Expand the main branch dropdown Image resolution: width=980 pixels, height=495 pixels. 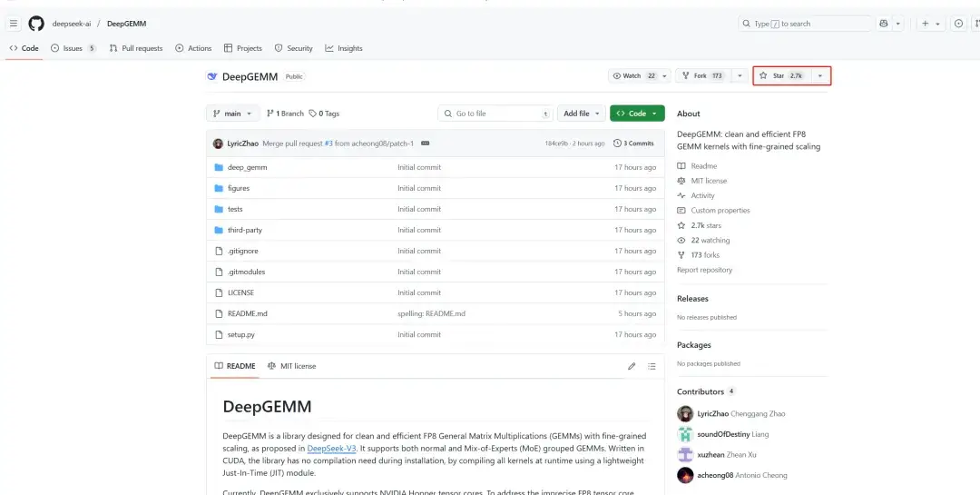coord(232,114)
